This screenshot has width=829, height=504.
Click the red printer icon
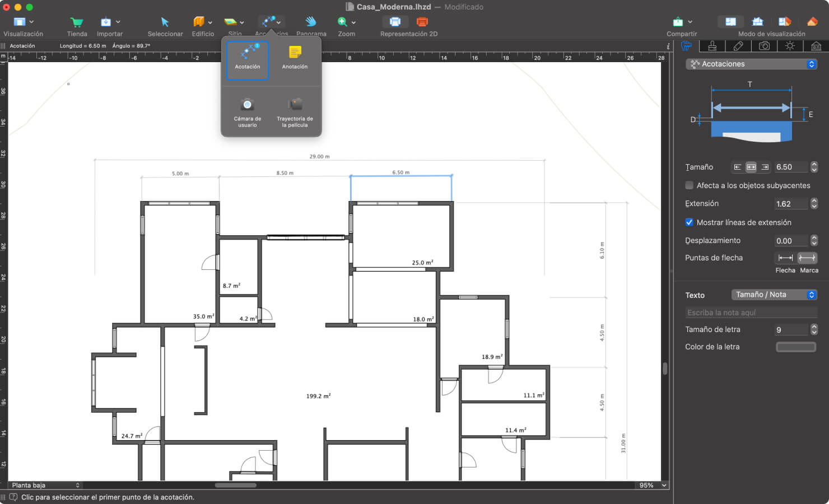click(x=422, y=22)
